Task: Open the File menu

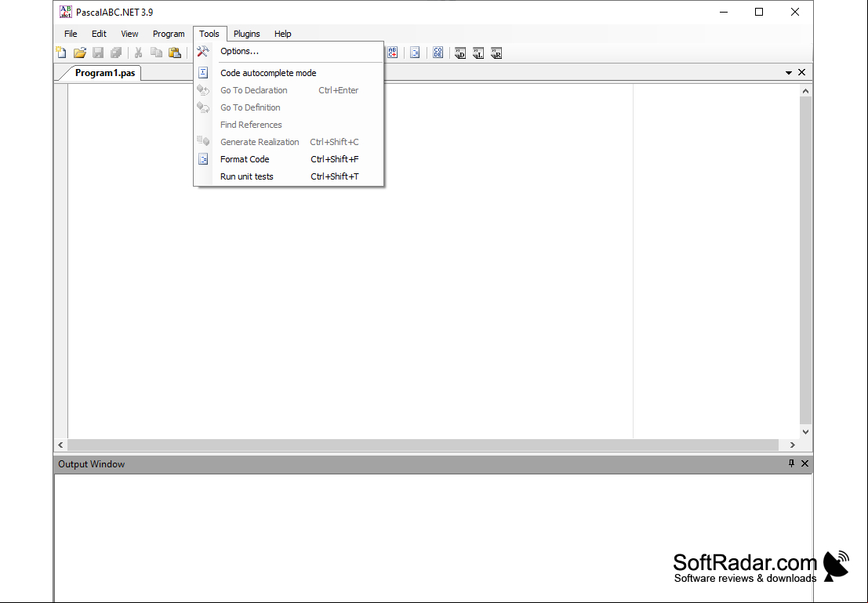Action: [x=71, y=34]
